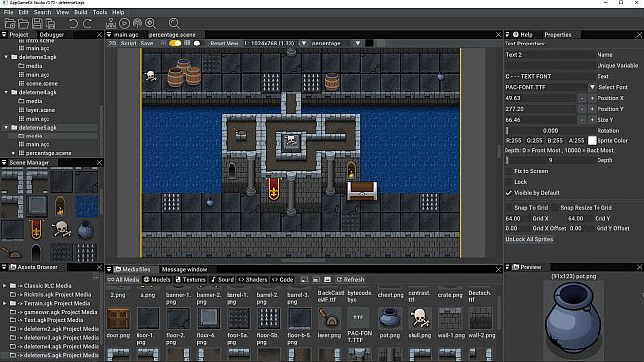Filter media by Sound
This screenshot has width=644, height=362.
(x=223, y=280)
